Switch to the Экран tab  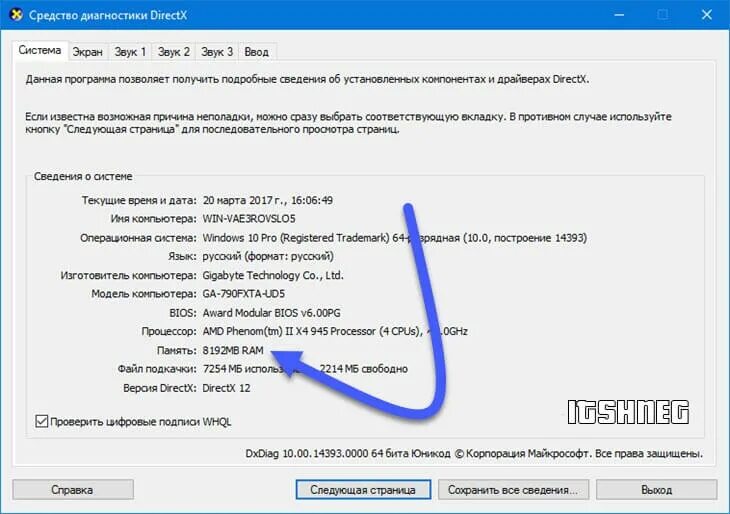click(88, 52)
